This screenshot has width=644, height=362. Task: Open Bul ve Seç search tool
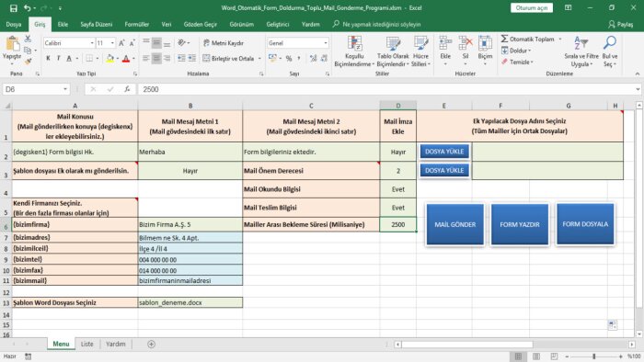click(610, 51)
